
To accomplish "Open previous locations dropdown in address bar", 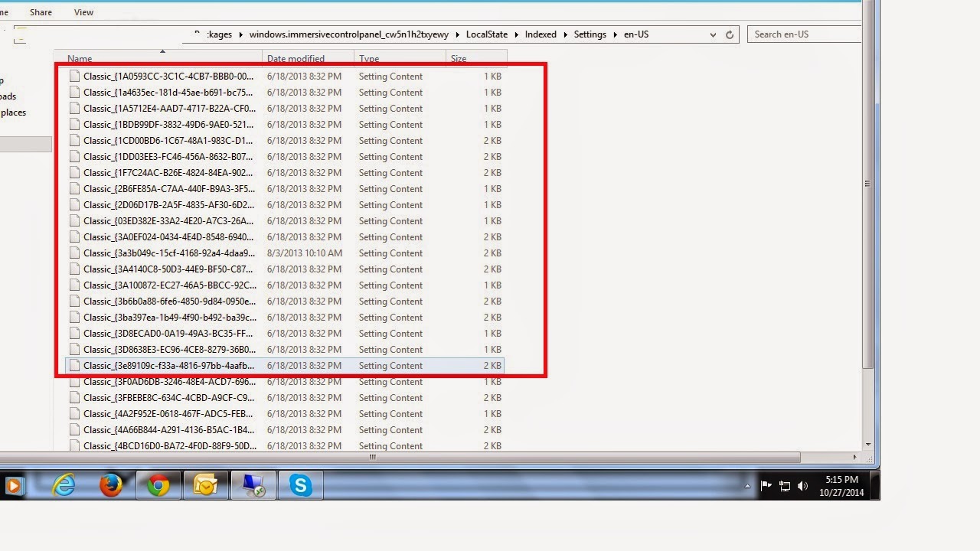I will [x=713, y=34].
